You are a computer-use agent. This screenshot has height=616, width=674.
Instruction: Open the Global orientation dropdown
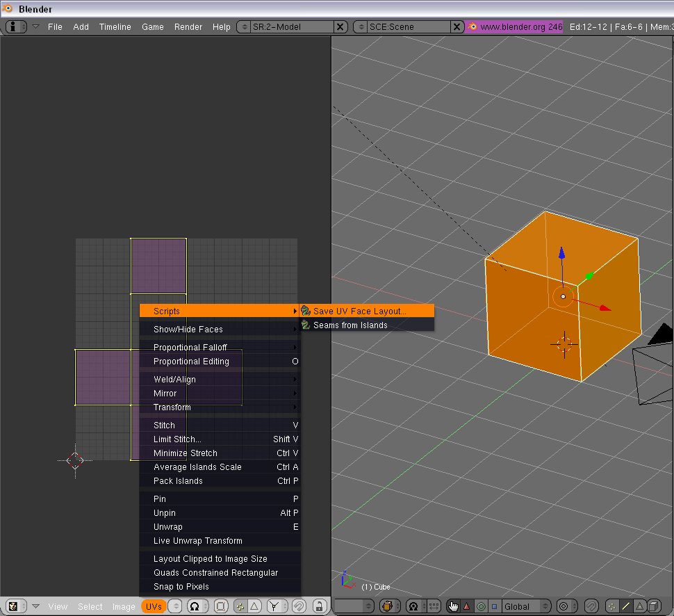pos(526,606)
